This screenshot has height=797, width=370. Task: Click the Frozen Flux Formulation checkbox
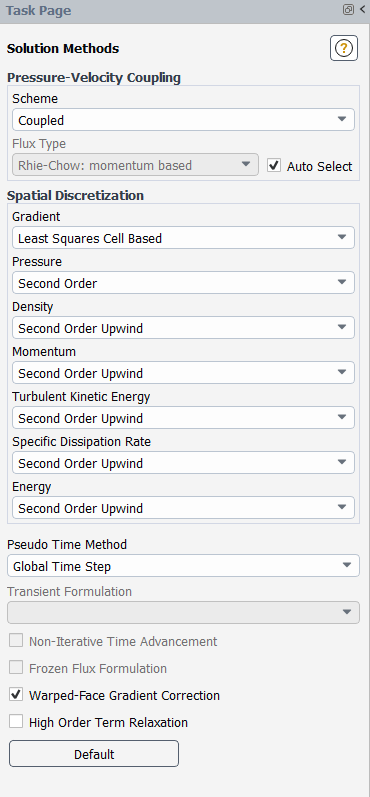(16, 667)
